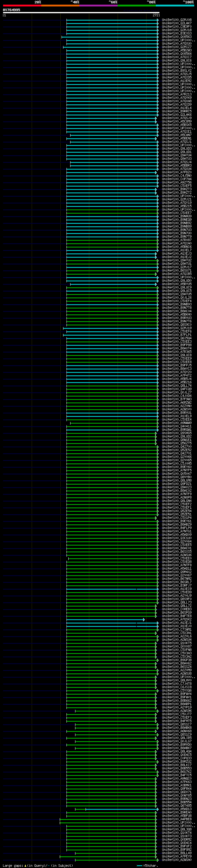This screenshot has height=868, width=197.
Task: Select hit label UniRef100_A7QID5
Action: point(177,78)
